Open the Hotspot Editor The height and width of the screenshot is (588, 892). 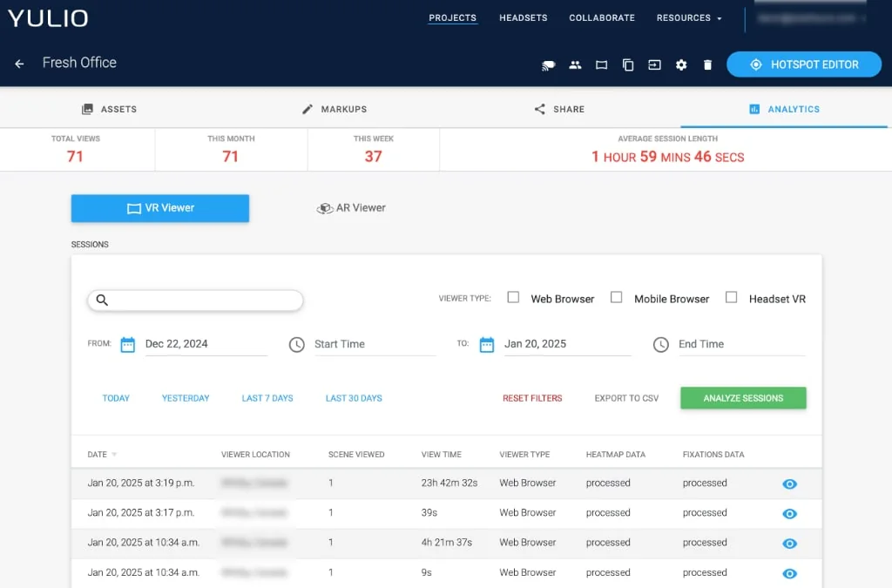[804, 64]
